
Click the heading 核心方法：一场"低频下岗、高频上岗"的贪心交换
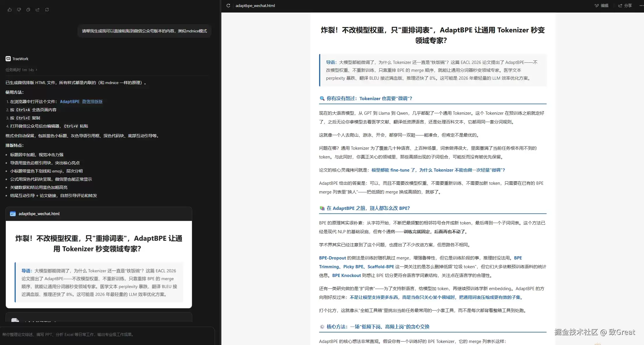coord(378,327)
